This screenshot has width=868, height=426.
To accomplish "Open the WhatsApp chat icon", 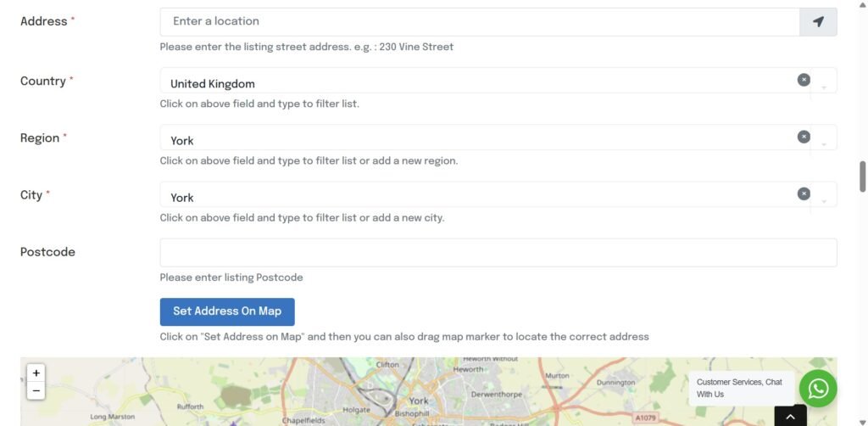I will tap(818, 389).
